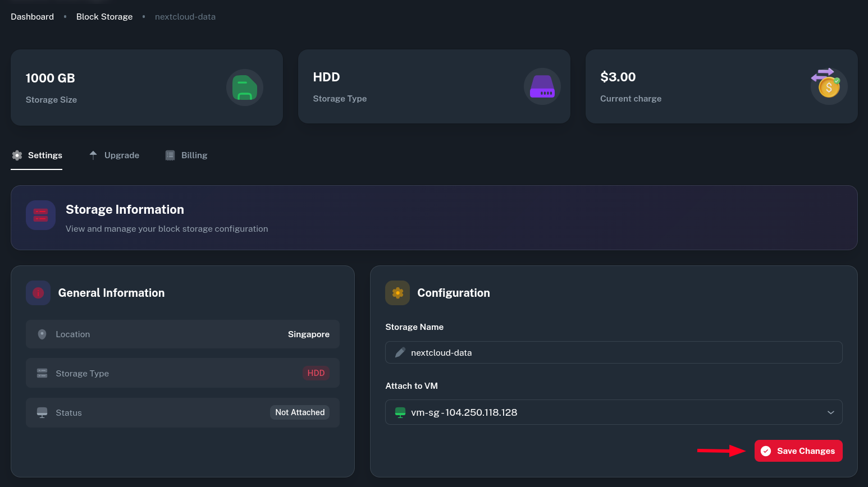Click the green VM monitor icon

[400, 413]
